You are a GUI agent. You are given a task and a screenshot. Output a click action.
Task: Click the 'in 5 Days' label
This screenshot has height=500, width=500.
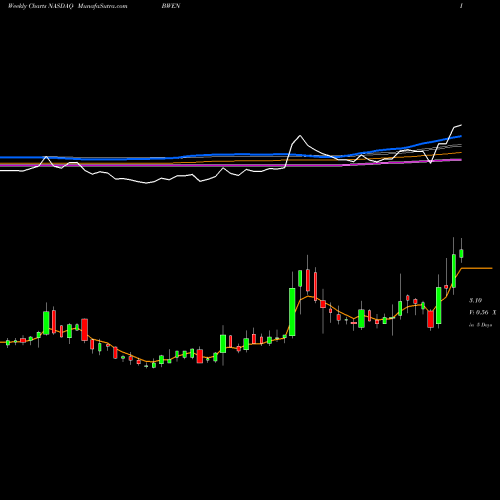pos(481,325)
